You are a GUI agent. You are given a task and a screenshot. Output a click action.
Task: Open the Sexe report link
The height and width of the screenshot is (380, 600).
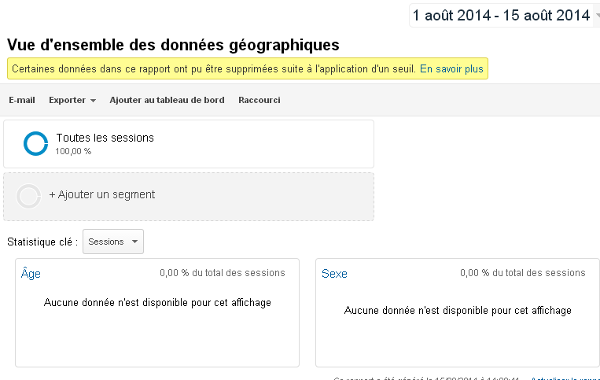pos(334,274)
